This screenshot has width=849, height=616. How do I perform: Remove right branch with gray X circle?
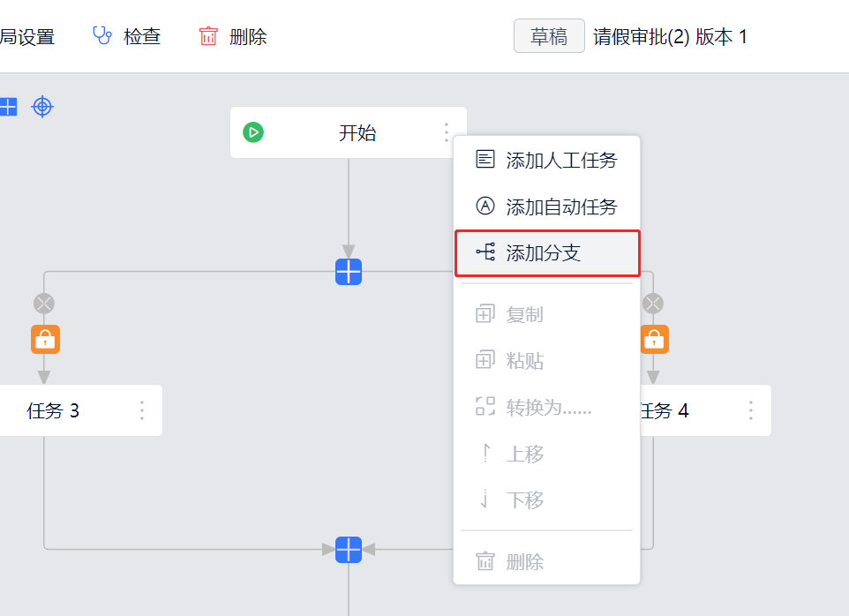tap(652, 304)
